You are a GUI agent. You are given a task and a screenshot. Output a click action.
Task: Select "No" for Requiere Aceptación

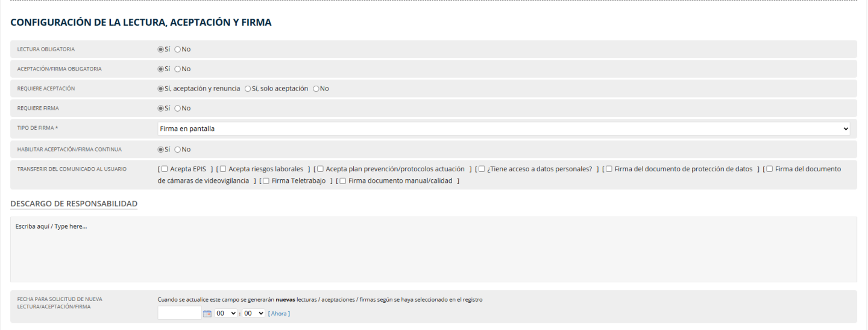tap(316, 89)
